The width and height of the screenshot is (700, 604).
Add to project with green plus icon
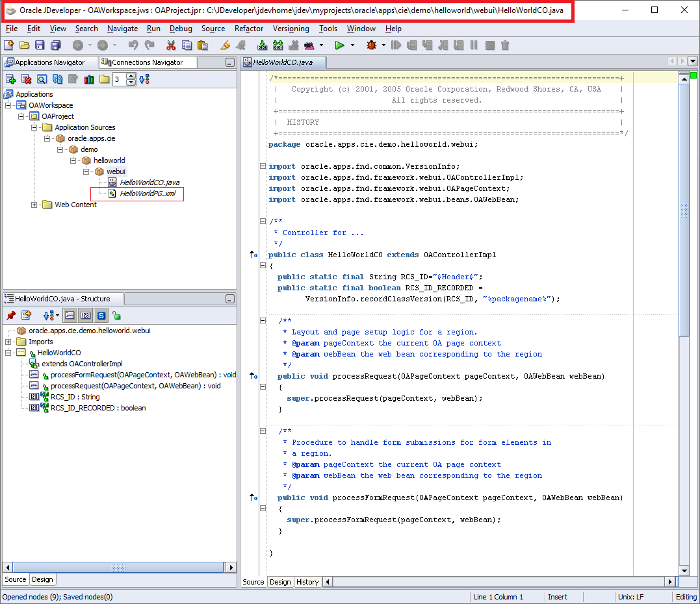10,79
